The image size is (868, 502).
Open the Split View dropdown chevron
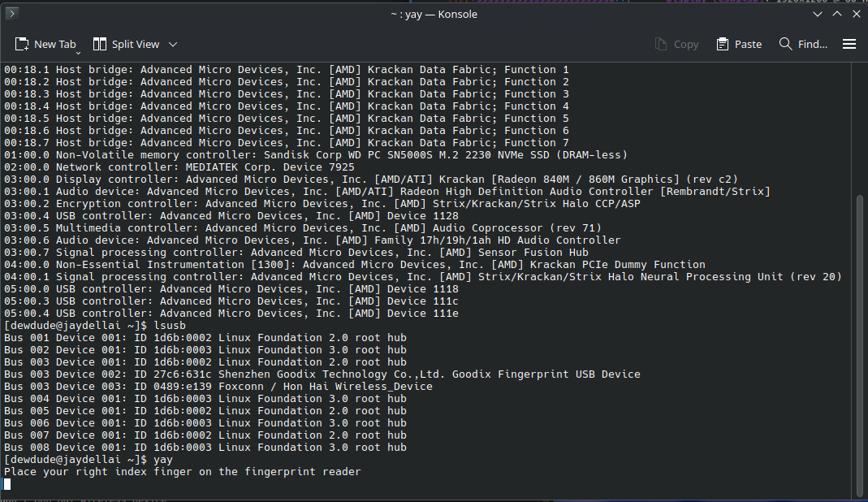coord(173,45)
